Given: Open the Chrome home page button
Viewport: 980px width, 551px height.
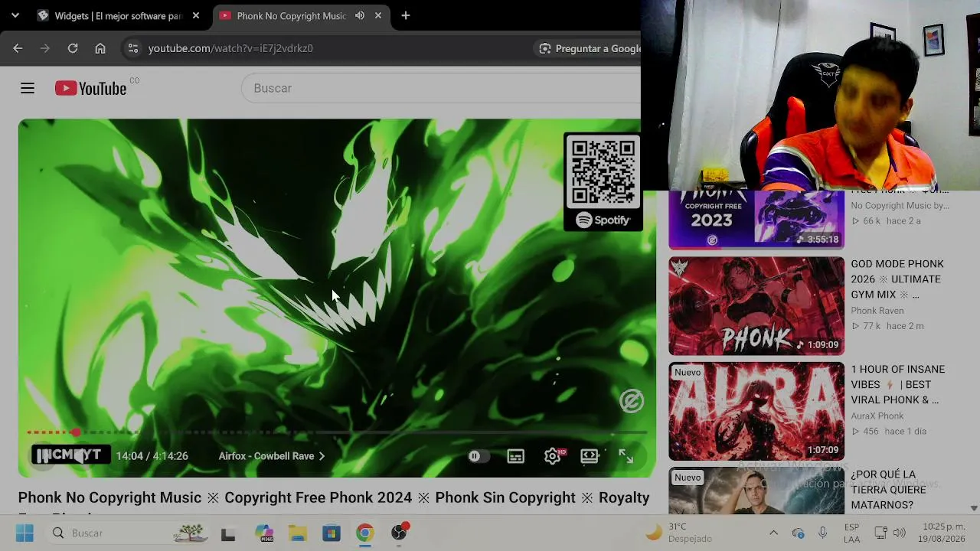Looking at the screenshot, I should 100,48.
